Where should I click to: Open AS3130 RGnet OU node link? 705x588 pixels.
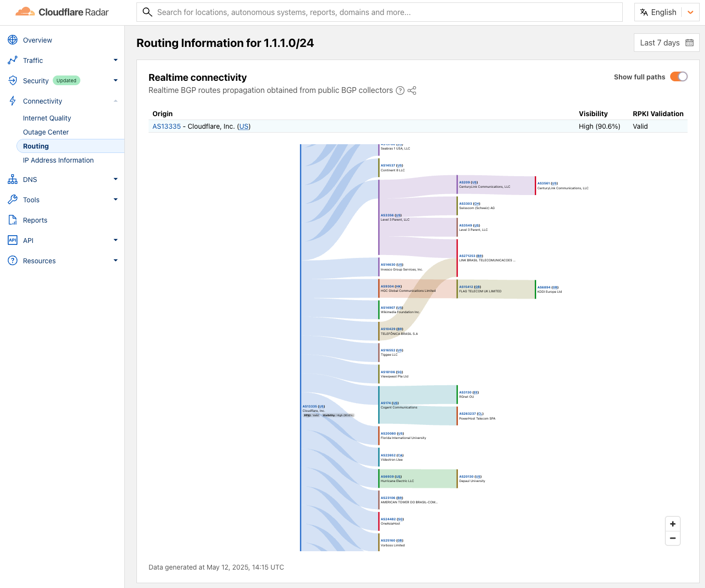pos(465,392)
